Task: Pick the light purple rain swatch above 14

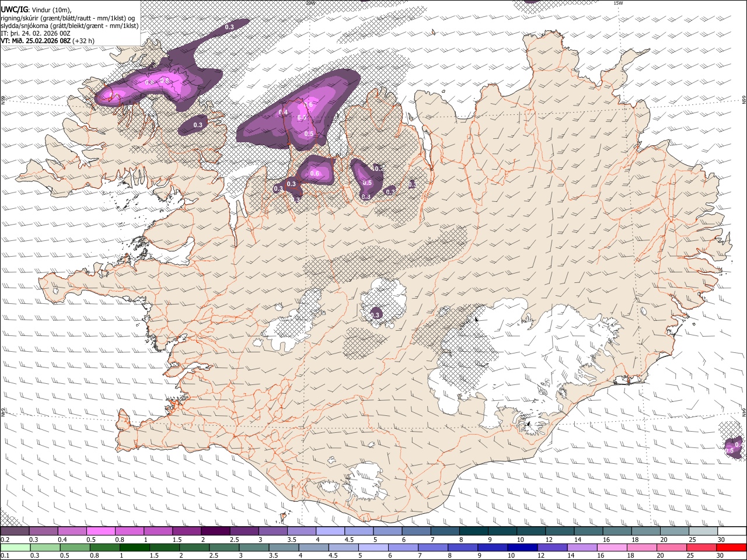Action: pyautogui.click(x=582, y=547)
